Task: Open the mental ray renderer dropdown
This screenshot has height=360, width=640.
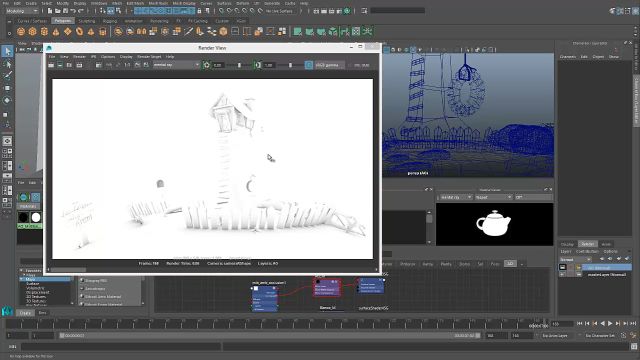Action: click(176, 65)
